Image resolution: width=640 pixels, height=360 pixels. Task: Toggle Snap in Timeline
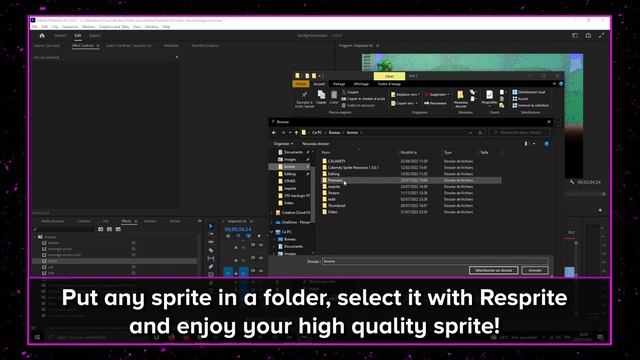coord(238,236)
